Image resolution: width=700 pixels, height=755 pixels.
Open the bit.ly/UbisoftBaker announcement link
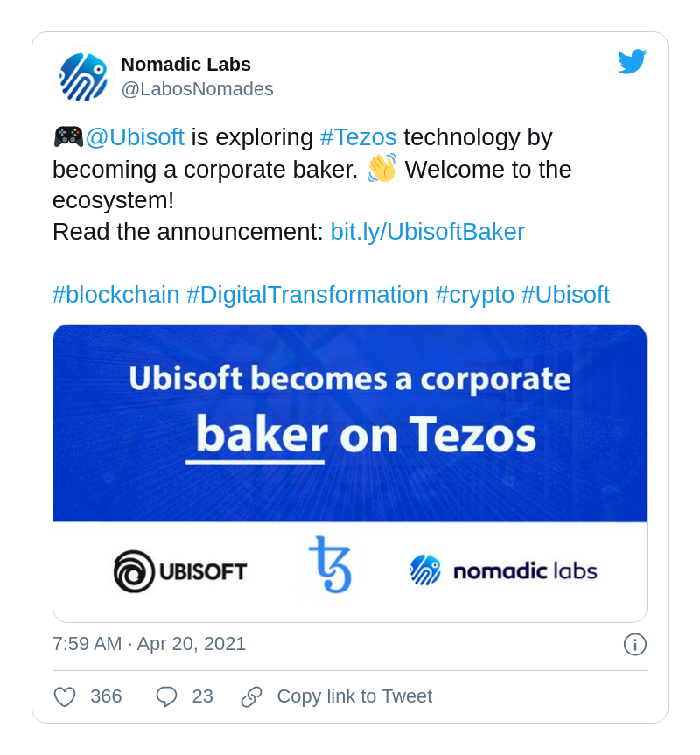pyautogui.click(x=427, y=232)
